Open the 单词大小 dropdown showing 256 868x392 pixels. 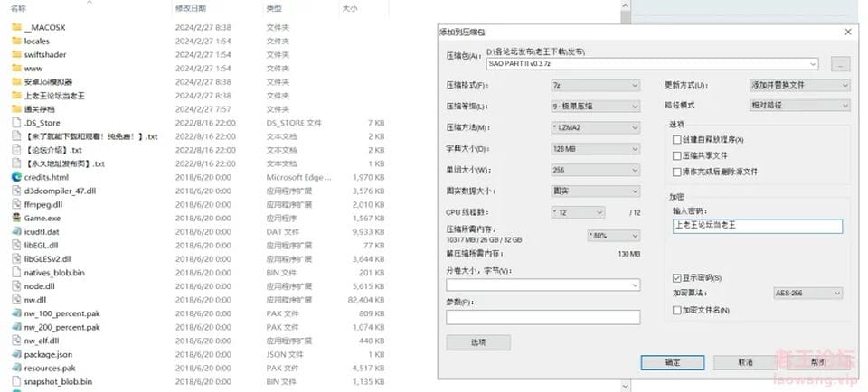[596, 171]
